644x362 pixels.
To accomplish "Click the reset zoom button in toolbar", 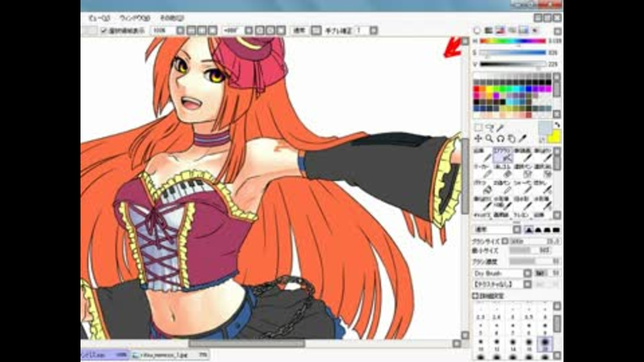I will 213,30.
